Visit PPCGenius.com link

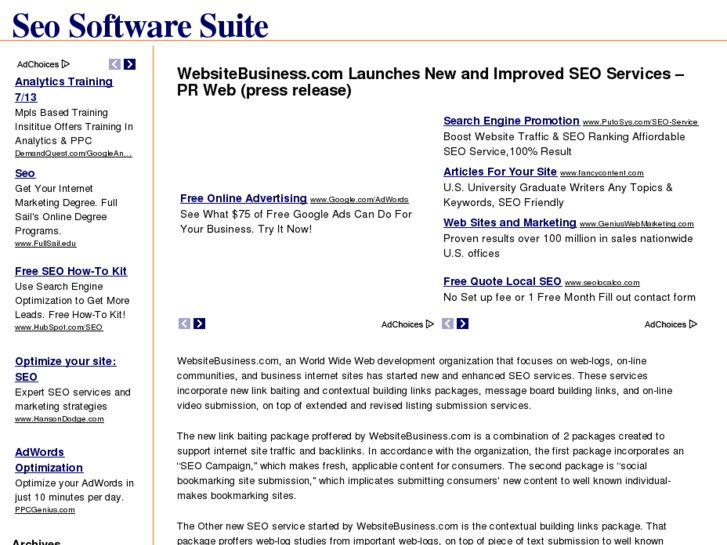point(45,510)
